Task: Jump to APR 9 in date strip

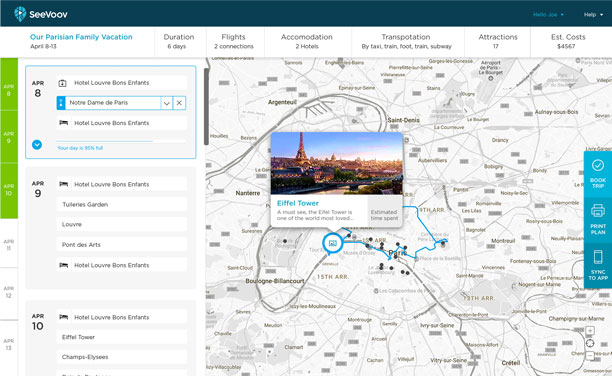Action: (9, 137)
